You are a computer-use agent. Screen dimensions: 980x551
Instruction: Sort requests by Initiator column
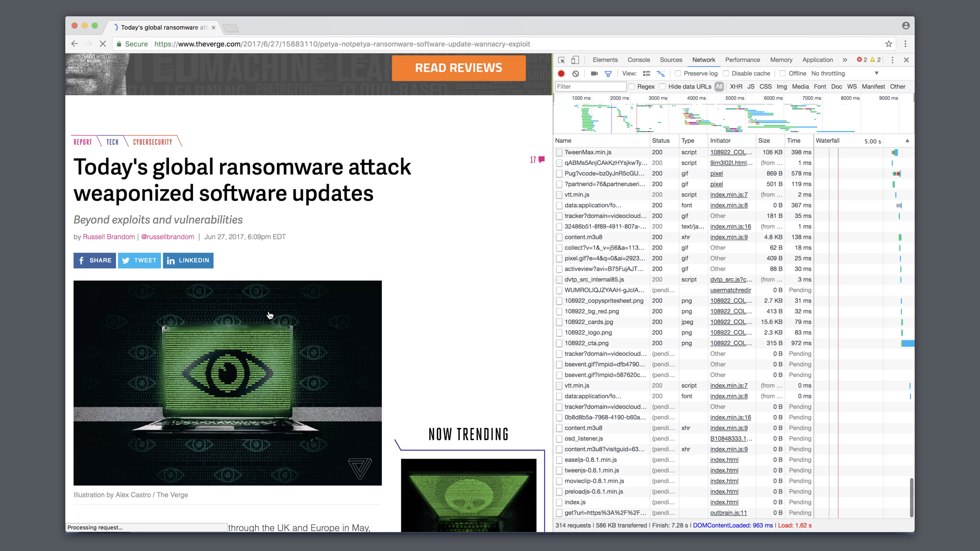(731, 141)
